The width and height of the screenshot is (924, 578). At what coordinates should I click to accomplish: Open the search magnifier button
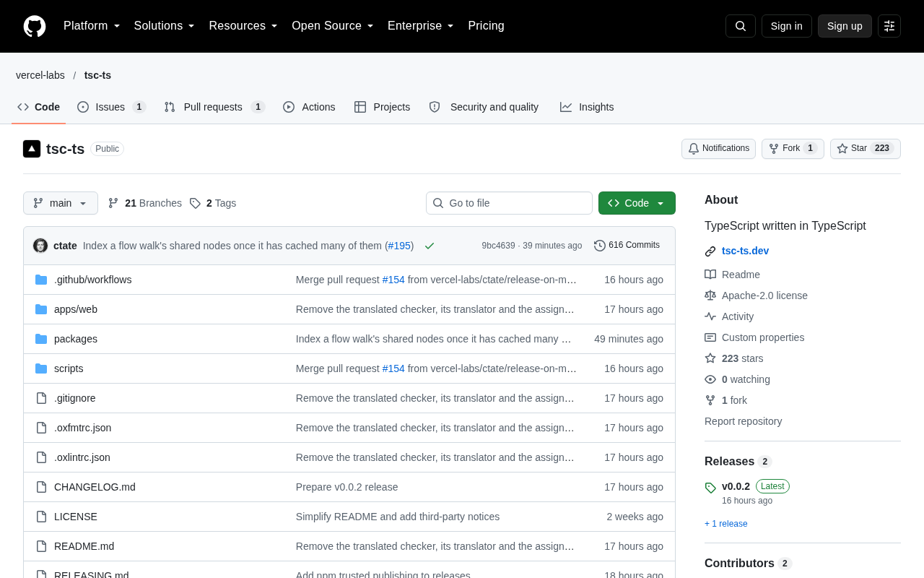click(741, 26)
